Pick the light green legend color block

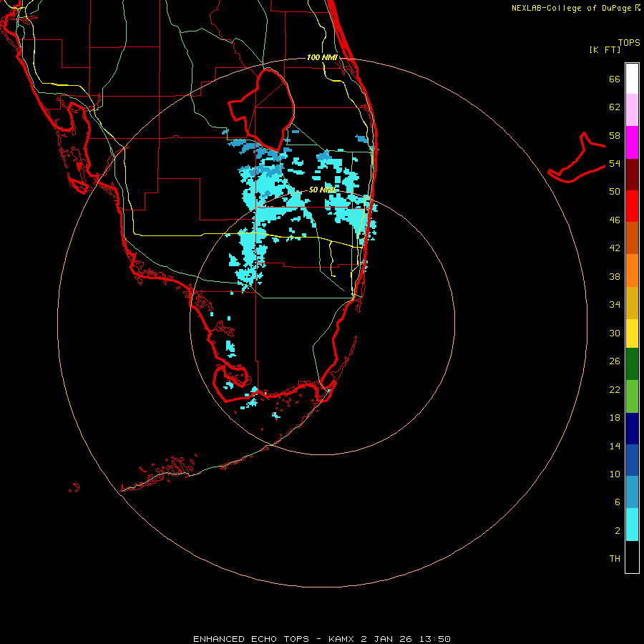pos(632,396)
